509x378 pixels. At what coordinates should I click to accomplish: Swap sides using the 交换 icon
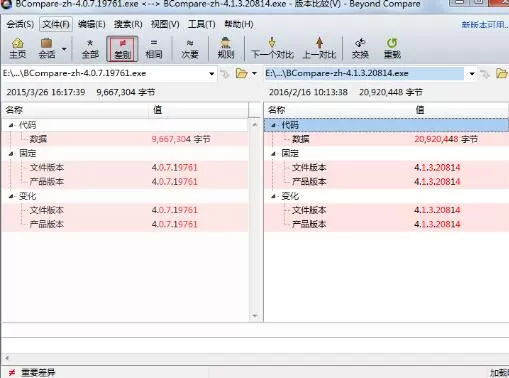point(360,49)
